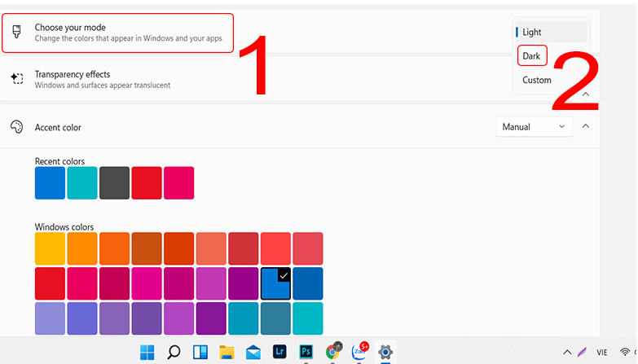Screen dimensions: 638x364
Task: Switch the VIE input language indicator
Action: click(602, 353)
